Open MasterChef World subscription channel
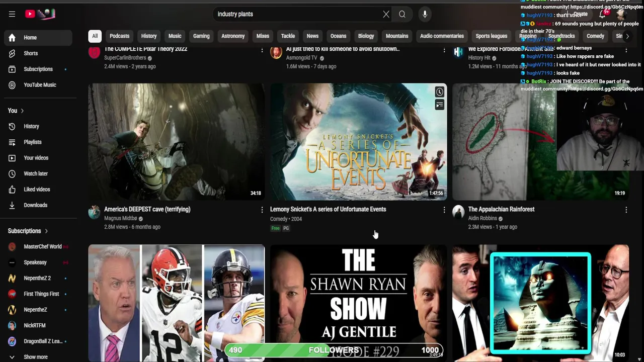 click(38, 247)
